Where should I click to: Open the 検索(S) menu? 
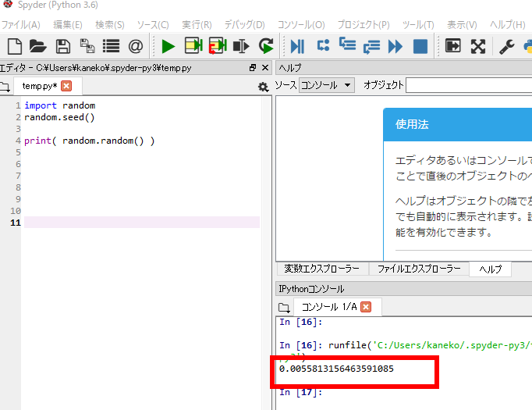(x=109, y=25)
